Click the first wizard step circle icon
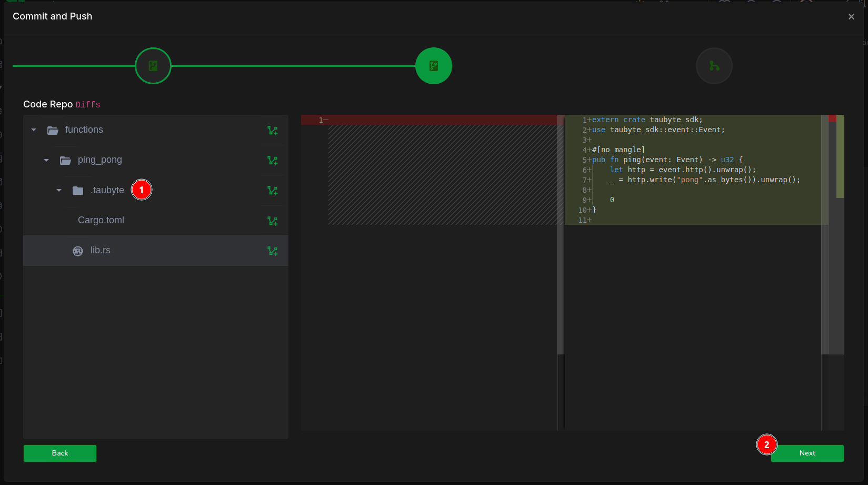Image resolution: width=868 pixels, height=485 pixels. point(153,66)
